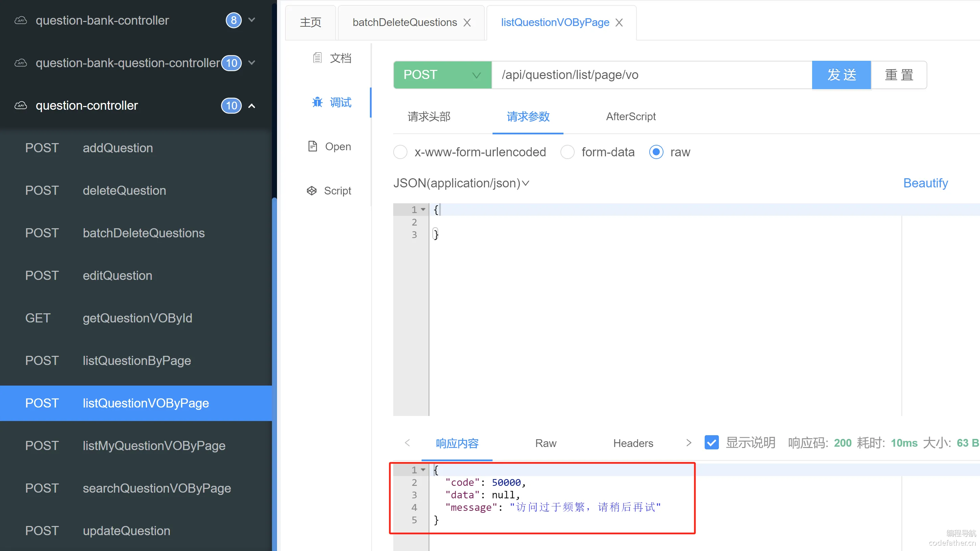Screen dimensions: 980x551
Task: Click the 发送 send button
Action: pos(841,75)
